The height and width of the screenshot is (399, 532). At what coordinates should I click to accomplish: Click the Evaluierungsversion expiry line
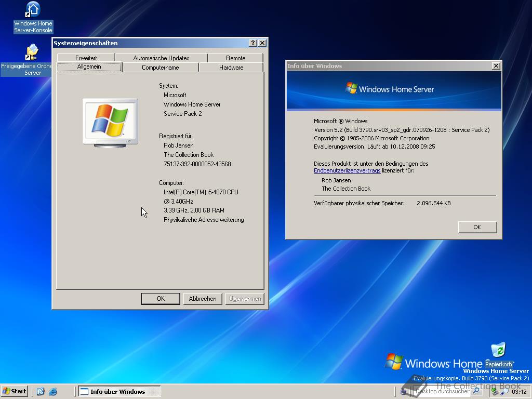pos(374,147)
